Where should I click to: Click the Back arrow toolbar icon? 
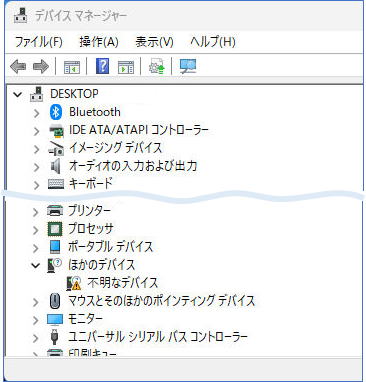(x=18, y=66)
